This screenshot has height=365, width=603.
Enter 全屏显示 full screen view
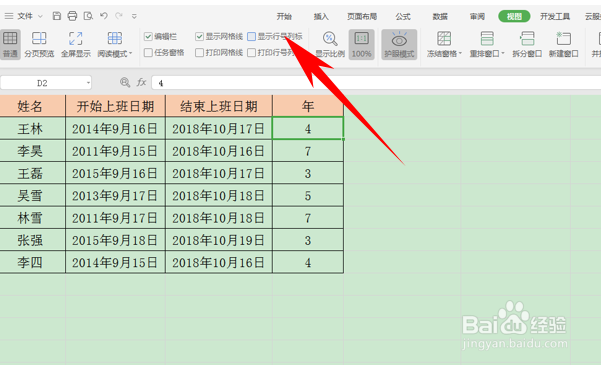coord(76,45)
